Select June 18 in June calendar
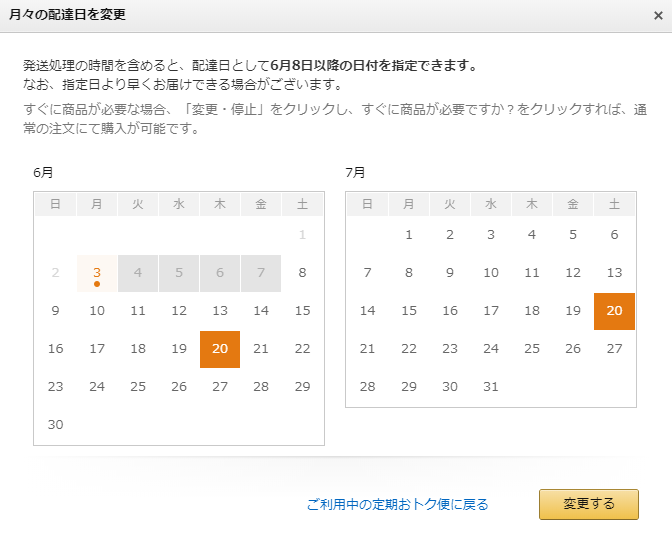The height and width of the screenshot is (538, 672). click(138, 349)
